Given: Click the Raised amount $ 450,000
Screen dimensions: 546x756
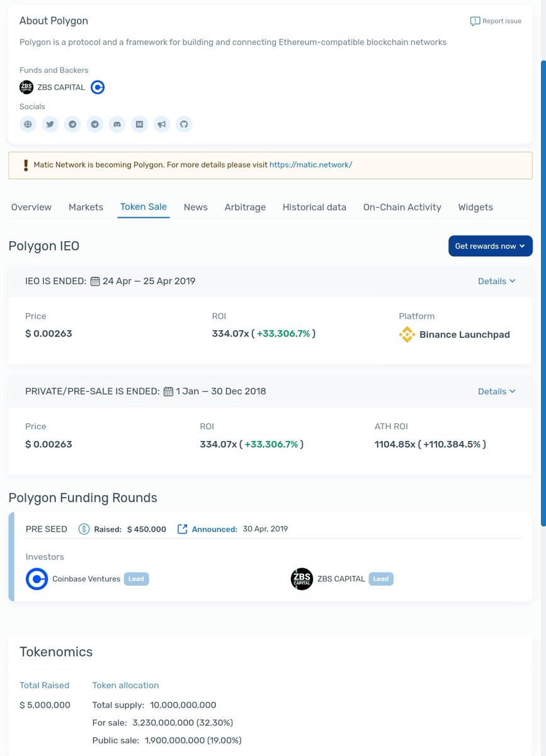Looking at the screenshot, I should click(147, 529).
